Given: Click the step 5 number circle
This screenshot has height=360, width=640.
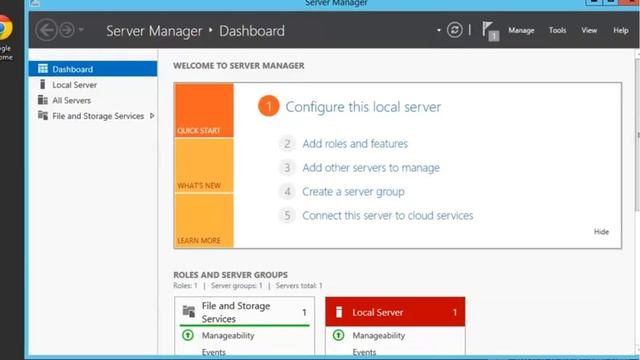Looking at the screenshot, I should (x=287, y=216).
